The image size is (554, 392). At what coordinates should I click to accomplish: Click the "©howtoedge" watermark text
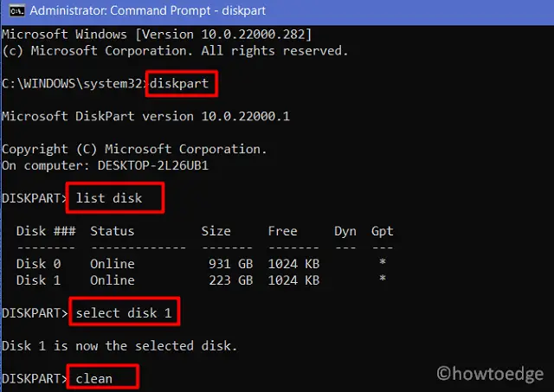[489, 373]
